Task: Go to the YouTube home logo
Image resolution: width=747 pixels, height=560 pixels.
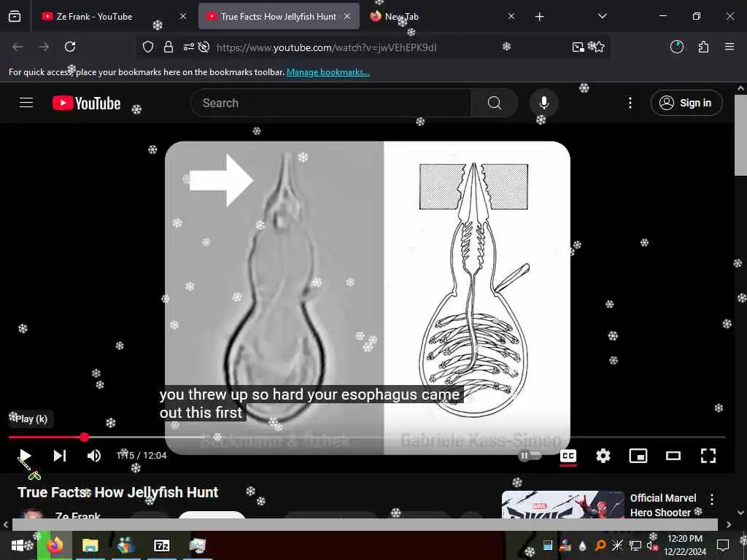Action: (x=86, y=103)
